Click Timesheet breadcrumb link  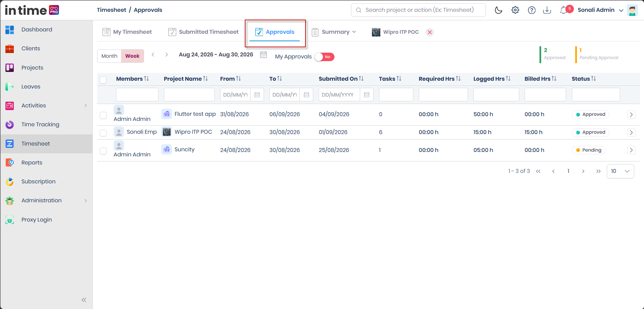[111, 10]
